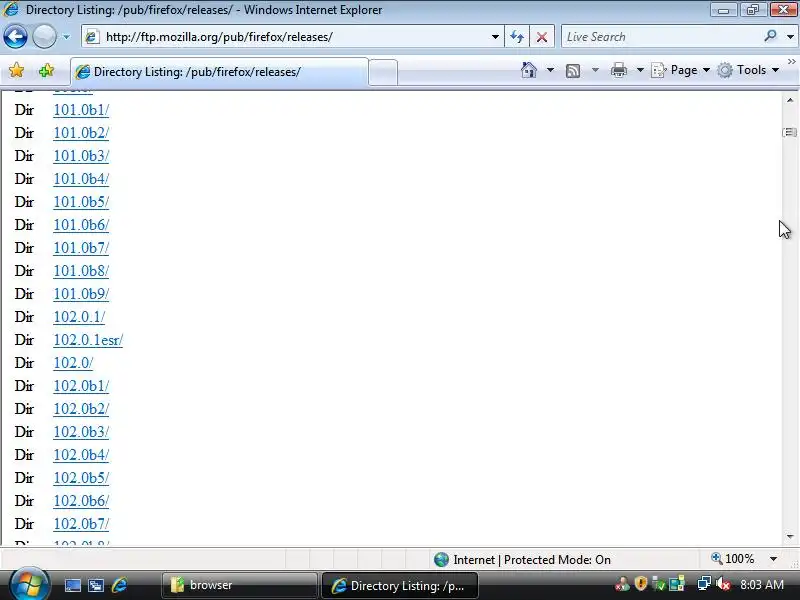The height and width of the screenshot is (600, 800).
Task: Open the 101.0b1/ directory link
Action: click(81, 110)
